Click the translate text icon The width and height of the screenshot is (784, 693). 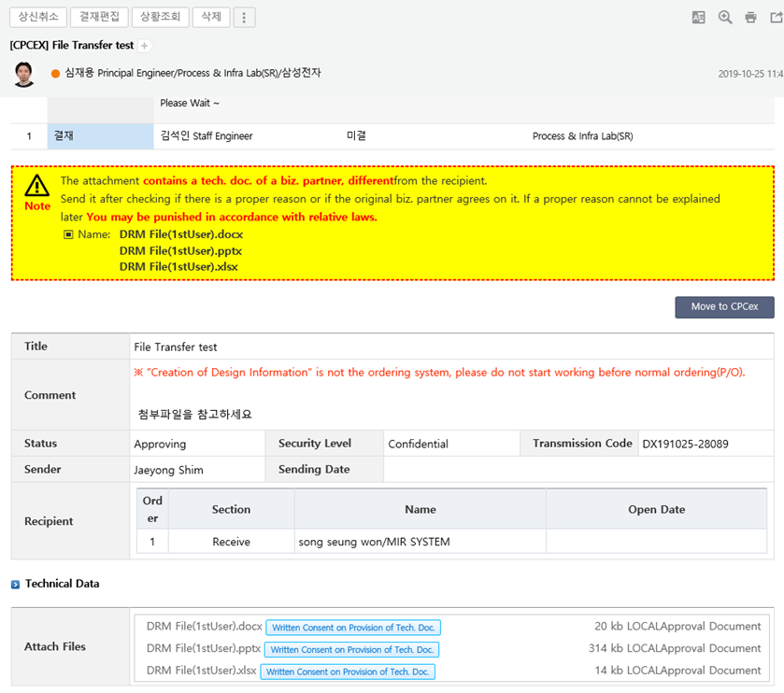click(x=698, y=17)
